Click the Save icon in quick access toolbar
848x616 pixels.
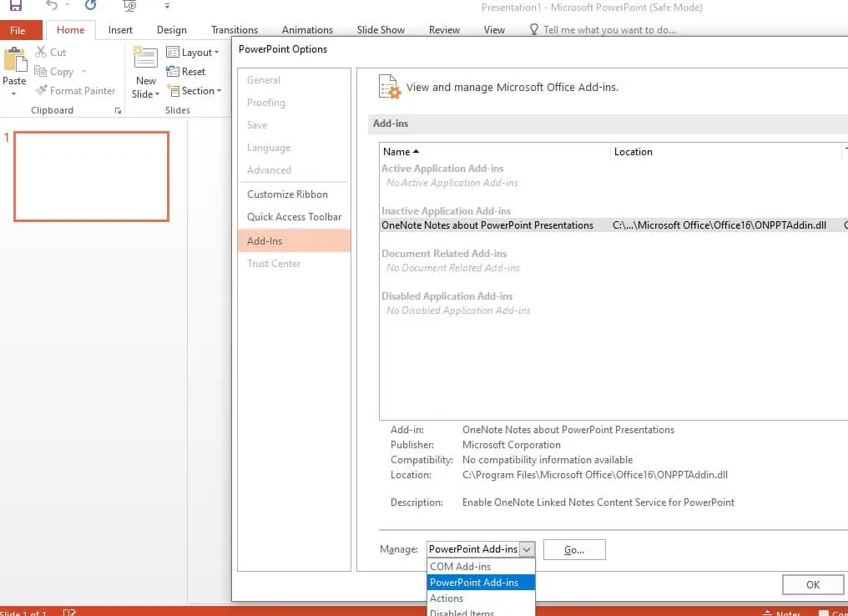(x=16, y=5)
